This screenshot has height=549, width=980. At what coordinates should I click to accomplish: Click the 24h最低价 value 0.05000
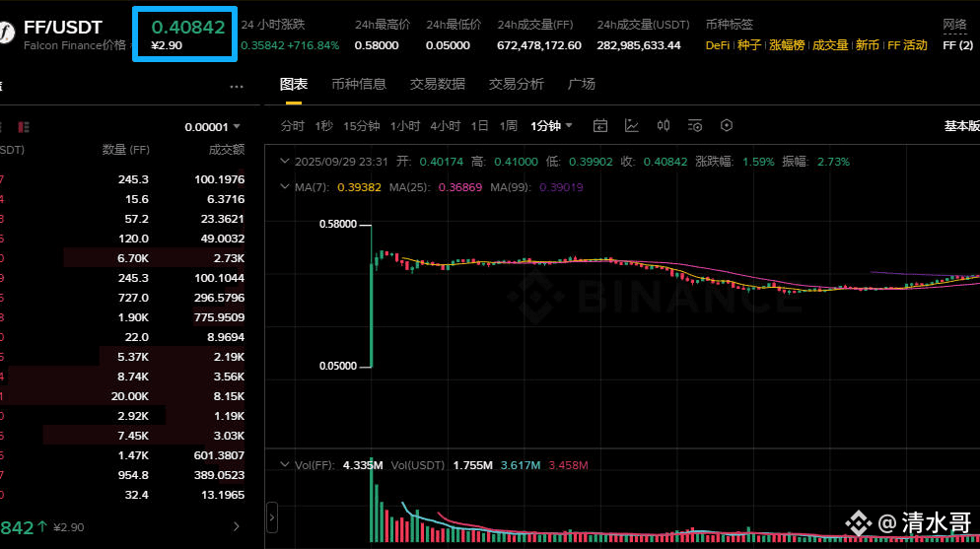(x=448, y=45)
